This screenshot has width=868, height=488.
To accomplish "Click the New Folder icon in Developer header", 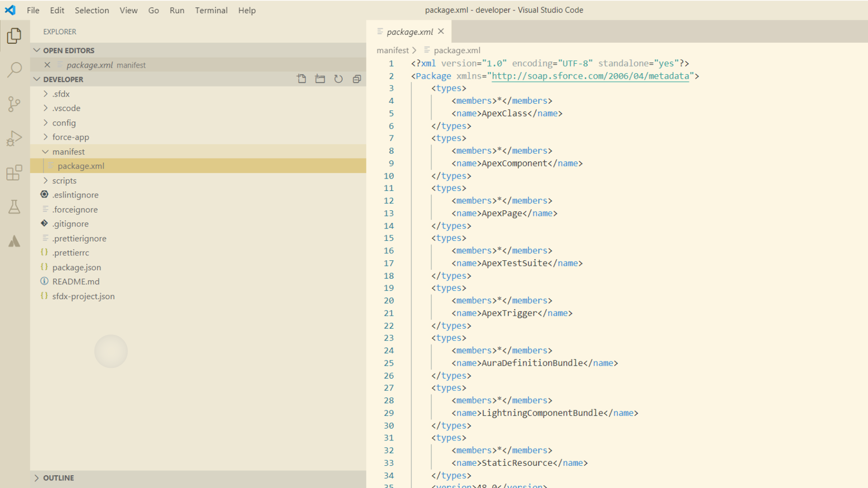I will pos(320,79).
